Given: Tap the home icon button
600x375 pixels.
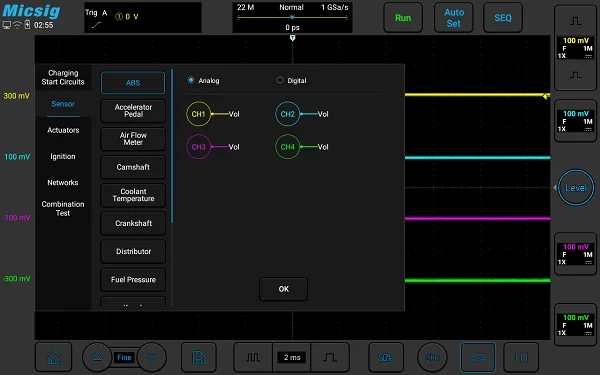Looking at the screenshot, I should coord(53,357).
